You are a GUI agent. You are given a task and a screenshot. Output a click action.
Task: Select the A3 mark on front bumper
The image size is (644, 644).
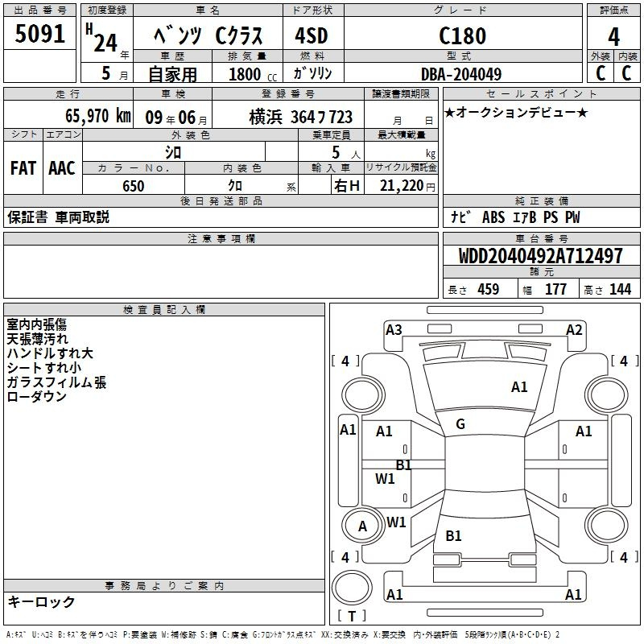coord(394,330)
